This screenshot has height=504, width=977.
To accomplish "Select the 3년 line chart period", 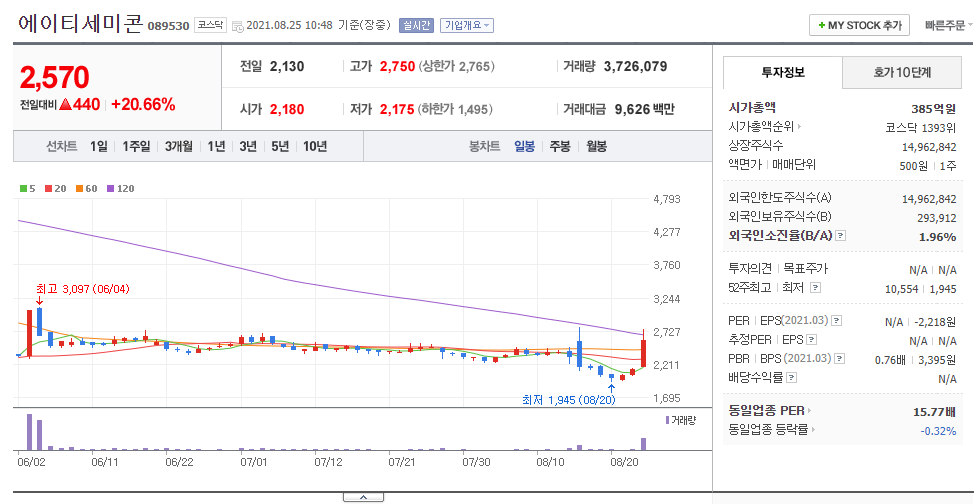I will coord(248,146).
